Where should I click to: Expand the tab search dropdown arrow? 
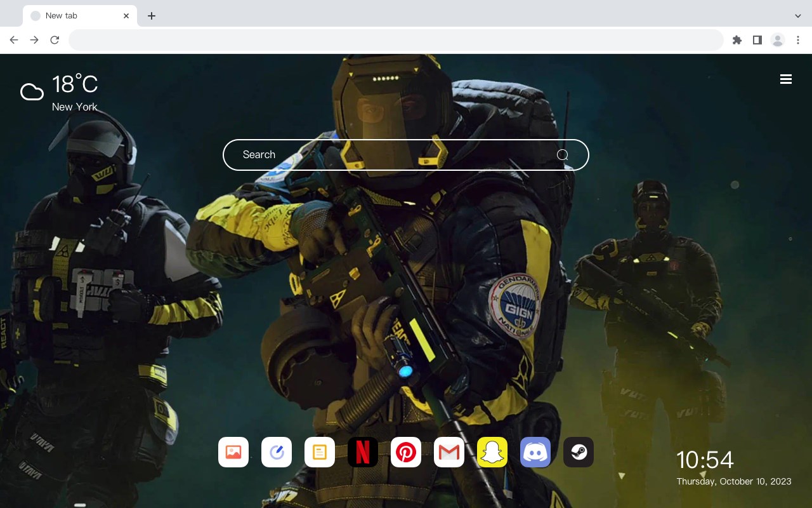pos(798,16)
